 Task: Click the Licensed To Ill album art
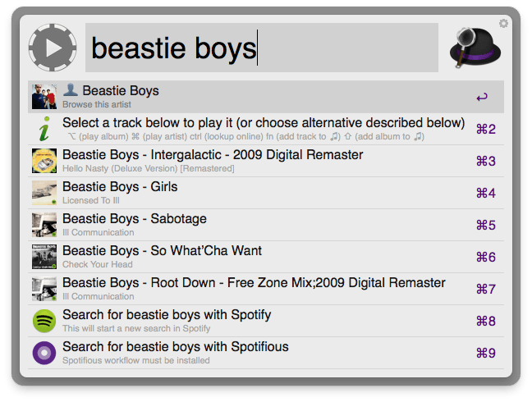44,193
